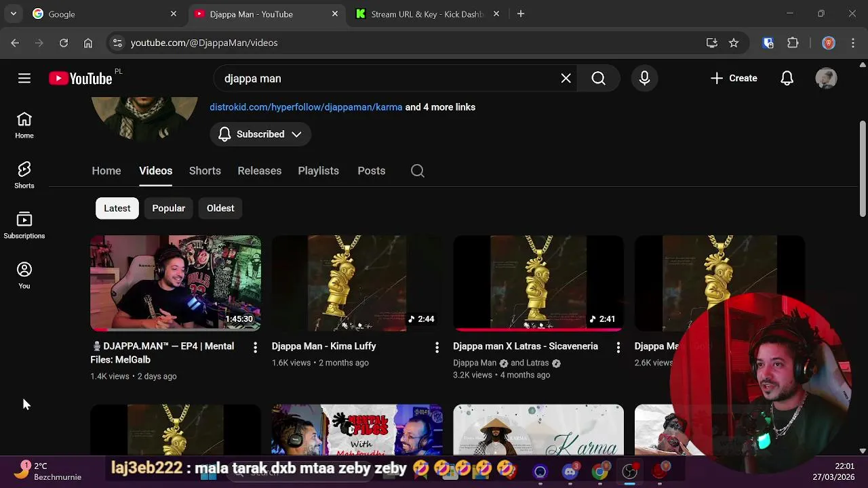Open 'Djappa Man - Kima Luffy' title

[x=324, y=346]
